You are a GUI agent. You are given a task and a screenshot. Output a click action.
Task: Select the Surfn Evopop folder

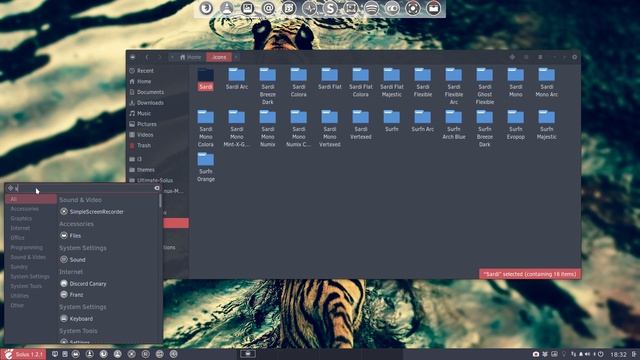[516, 125]
